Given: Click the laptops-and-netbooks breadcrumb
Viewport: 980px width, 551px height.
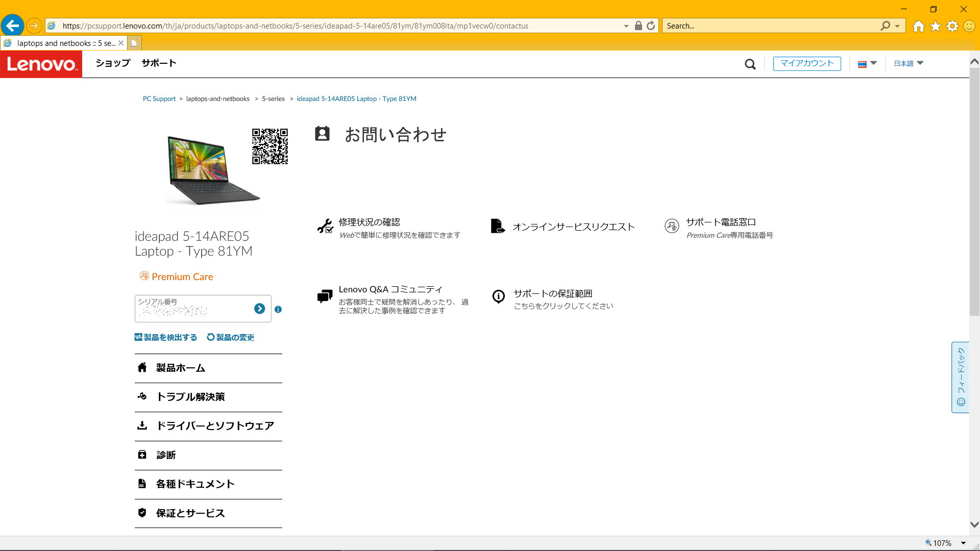Looking at the screenshot, I should tap(218, 98).
